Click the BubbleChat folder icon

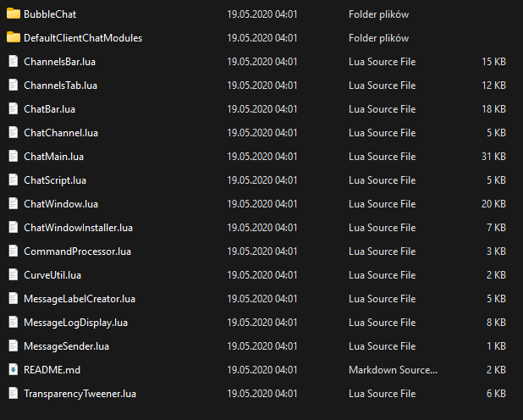point(13,14)
